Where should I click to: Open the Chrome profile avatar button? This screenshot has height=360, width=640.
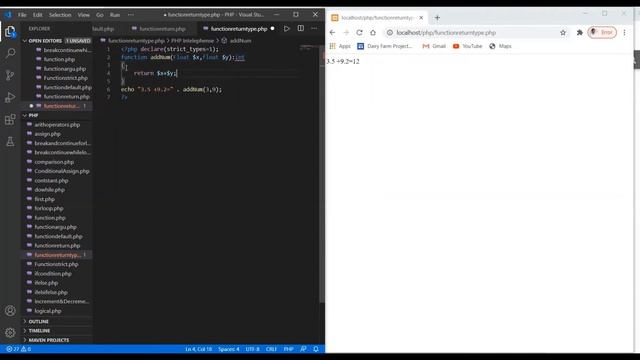click(602, 33)
